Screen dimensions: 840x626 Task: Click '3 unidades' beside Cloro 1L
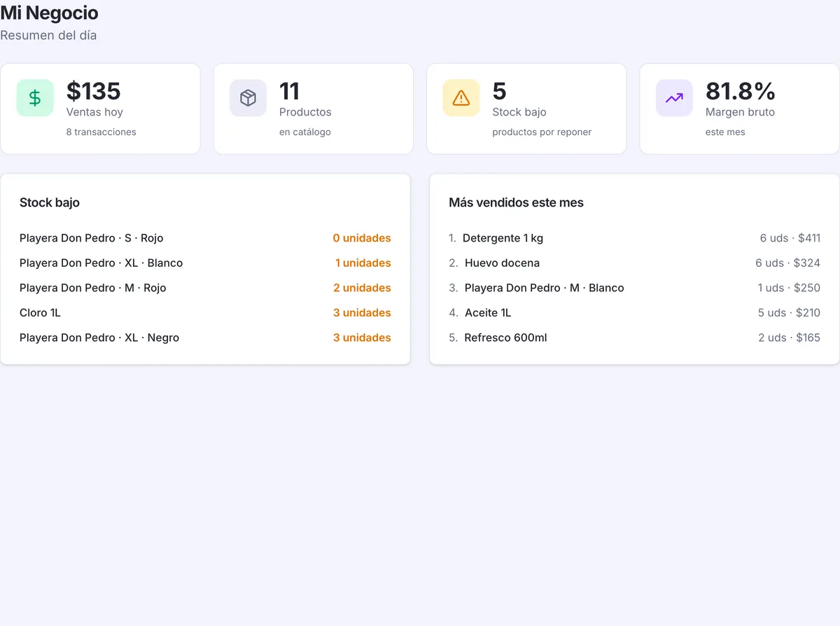pyautogui.click(x=362, y=313)
